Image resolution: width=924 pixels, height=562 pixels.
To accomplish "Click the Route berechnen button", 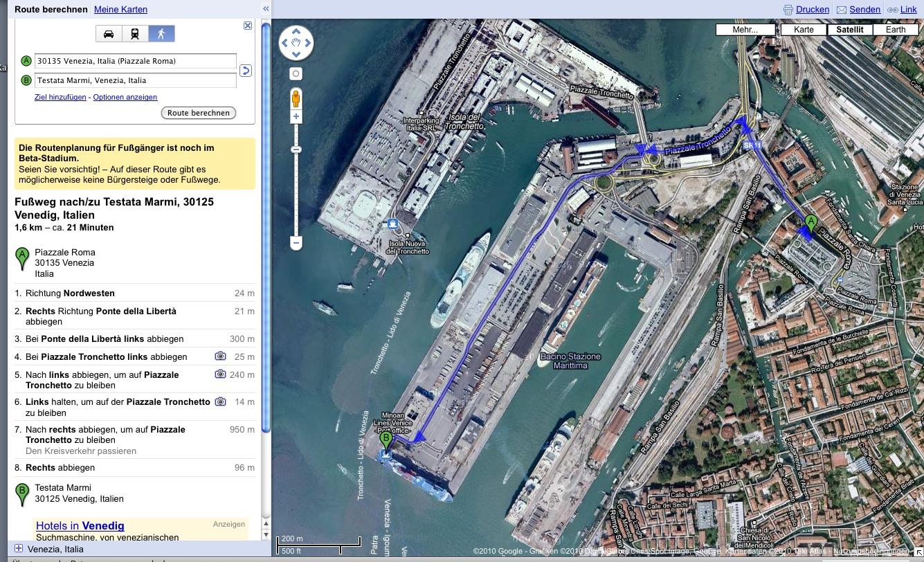I will (198, 113).
